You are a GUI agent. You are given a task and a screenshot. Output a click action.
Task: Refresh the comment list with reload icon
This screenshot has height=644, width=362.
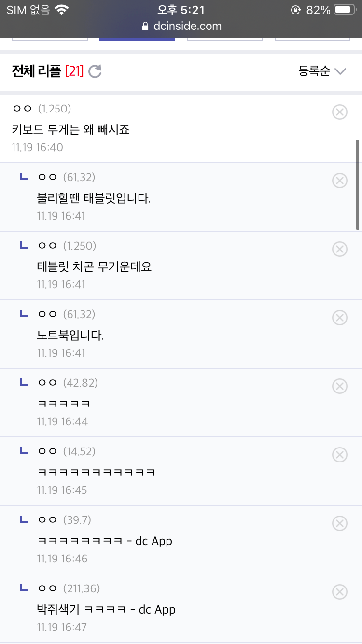click(95, 71)
